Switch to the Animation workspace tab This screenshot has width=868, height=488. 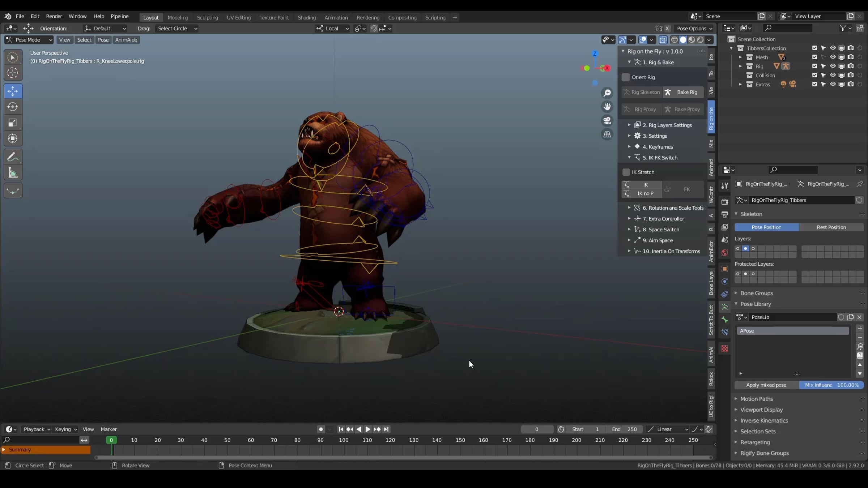pyautogui.click(x=336, y=17)
